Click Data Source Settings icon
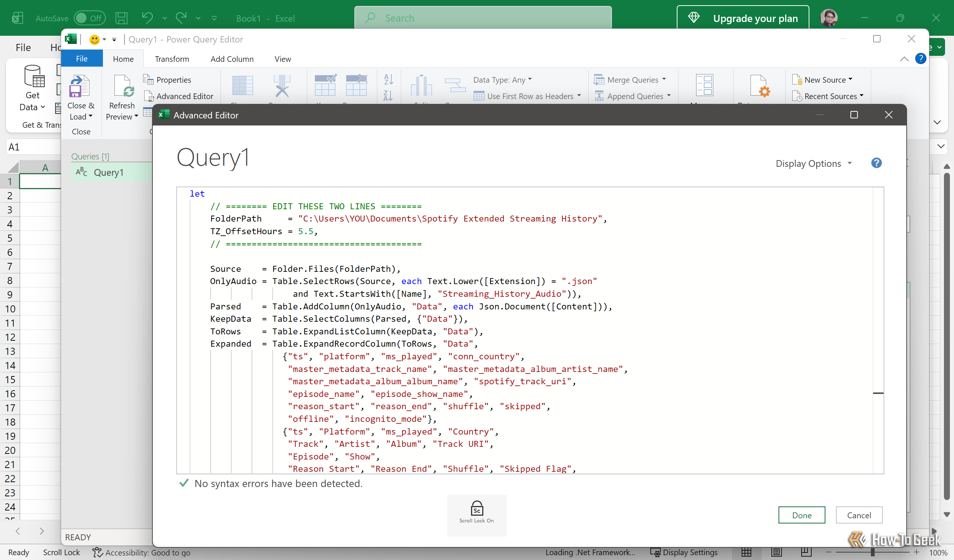Viewport: 954px width, 560px height. [760, 86]
